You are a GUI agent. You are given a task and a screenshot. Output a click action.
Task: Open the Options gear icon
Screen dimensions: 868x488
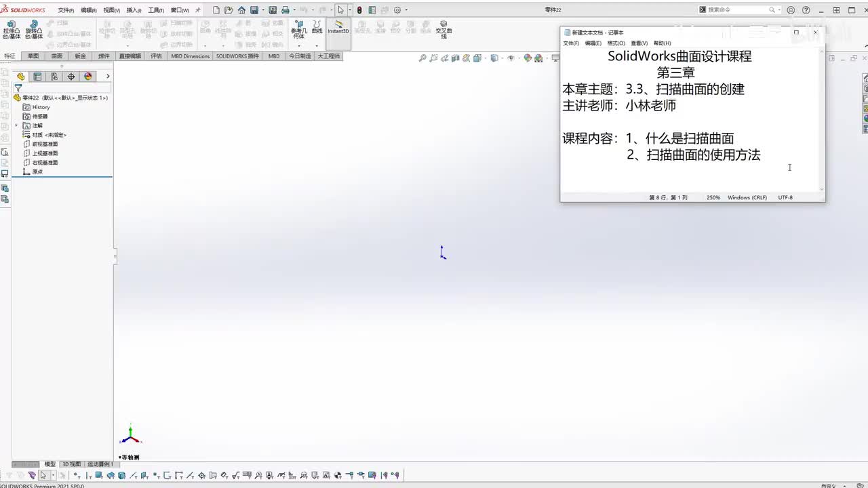[397, 10]
